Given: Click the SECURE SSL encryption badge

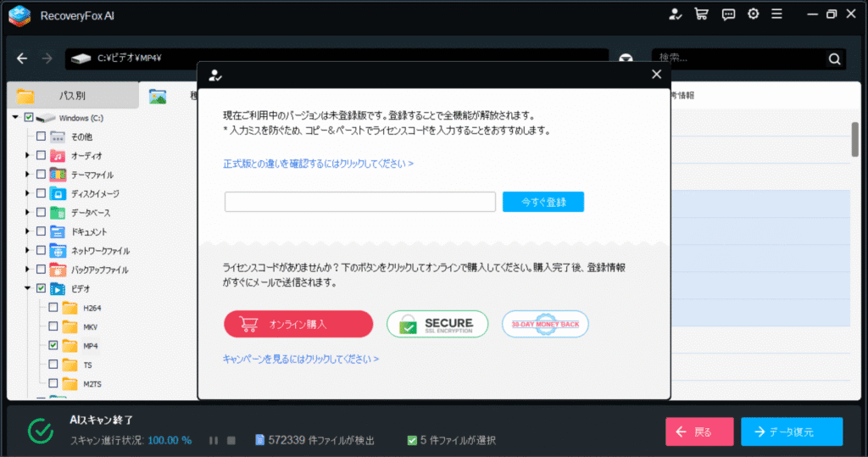Looking at the screenshot, I should 437,324.
